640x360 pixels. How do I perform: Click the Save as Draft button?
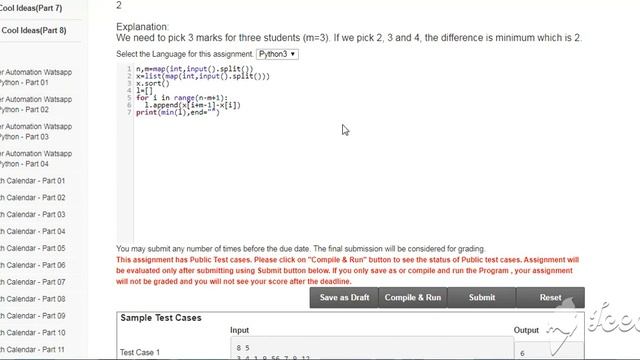tap(344, 298)
